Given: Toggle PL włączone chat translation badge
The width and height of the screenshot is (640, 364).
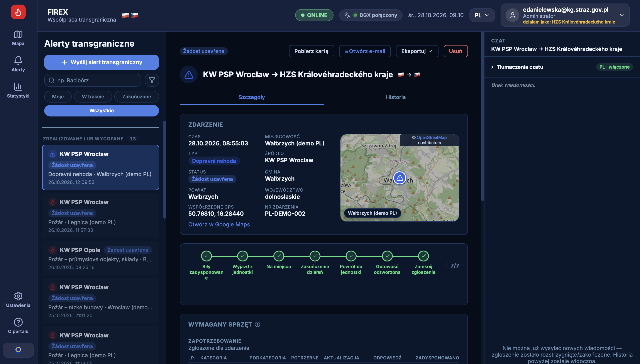Looking at the screenshot, I should coord(615,67).
